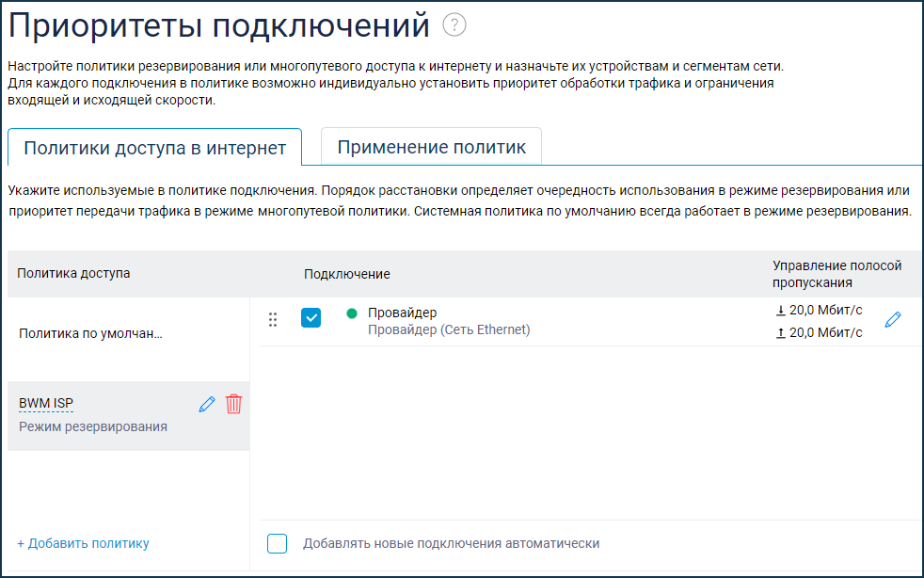Switch to the Применение политик tab
Viewport: 924px width, 578px height.
tap(431, 147)
